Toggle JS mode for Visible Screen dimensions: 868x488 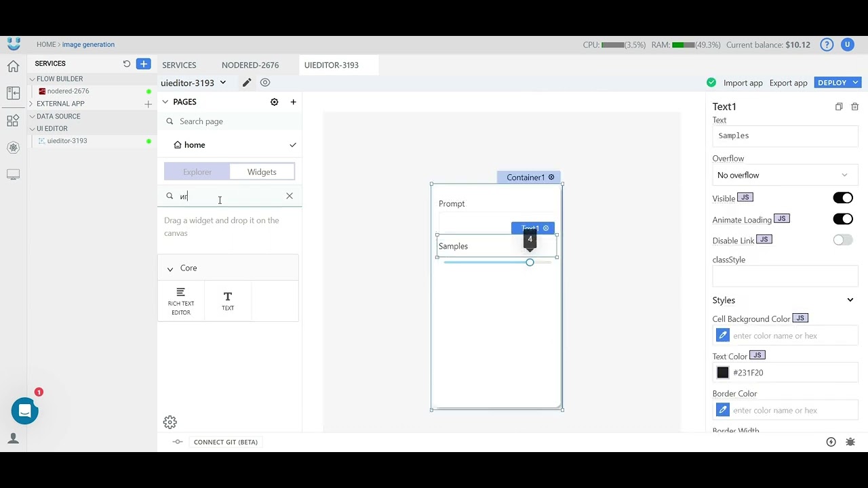[x=745, y=197]
